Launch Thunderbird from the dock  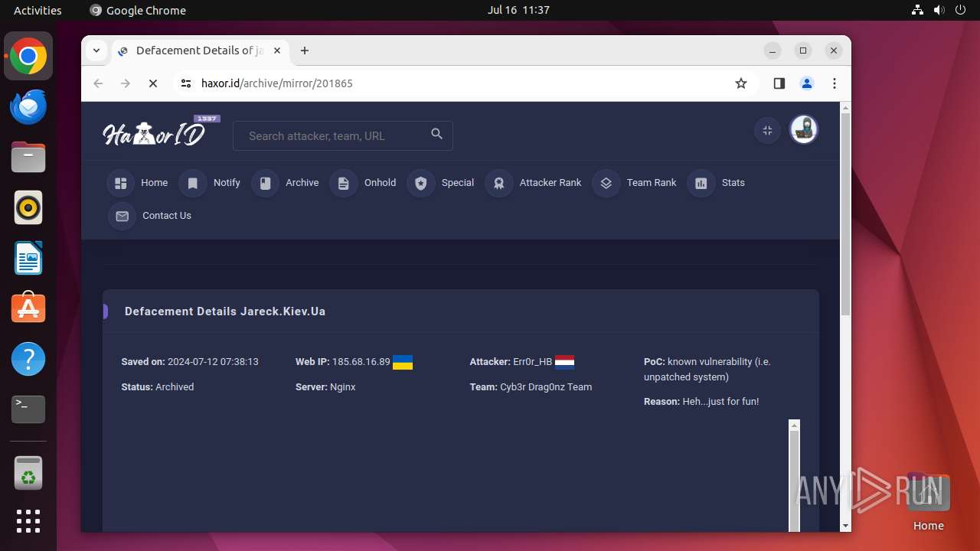28,106
